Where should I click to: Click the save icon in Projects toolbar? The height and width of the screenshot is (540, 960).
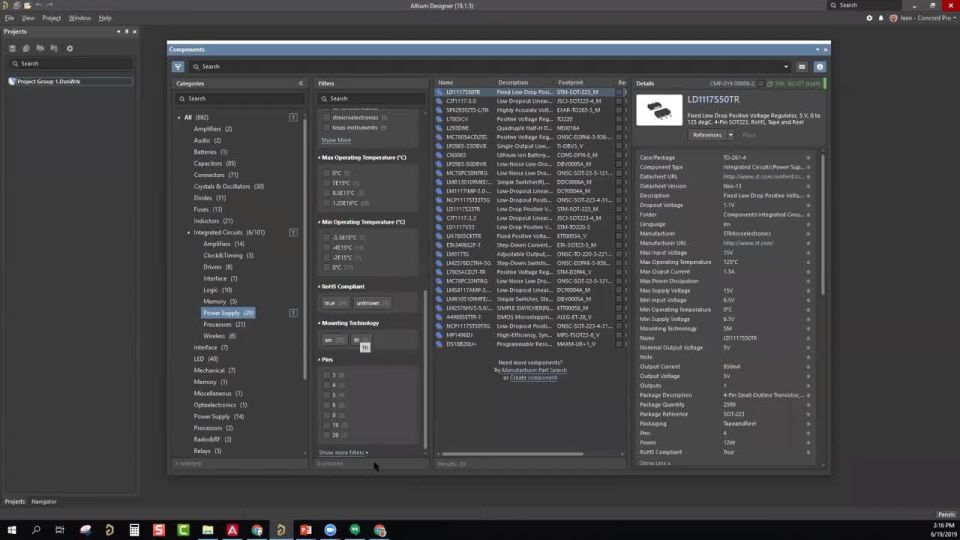coord(12,48)
